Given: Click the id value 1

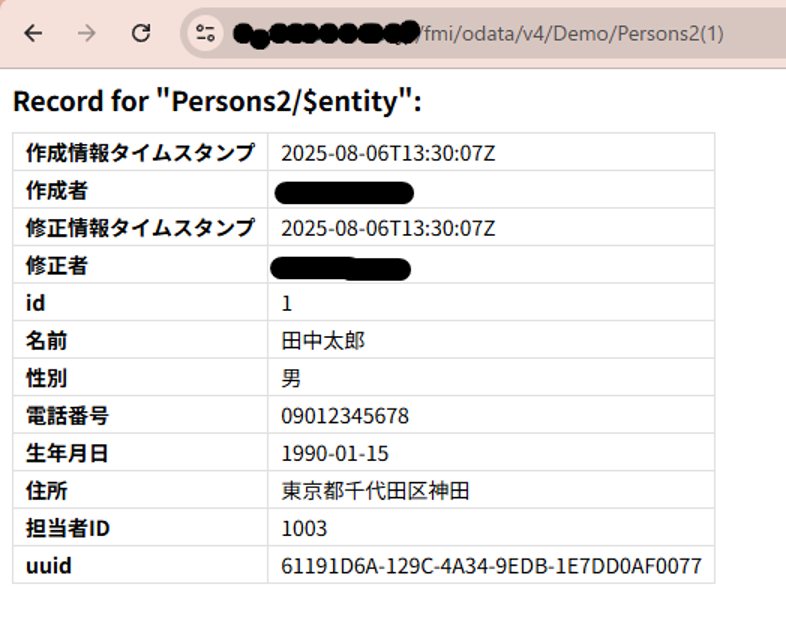Looking at the screenshot, I should coord(287,303).
